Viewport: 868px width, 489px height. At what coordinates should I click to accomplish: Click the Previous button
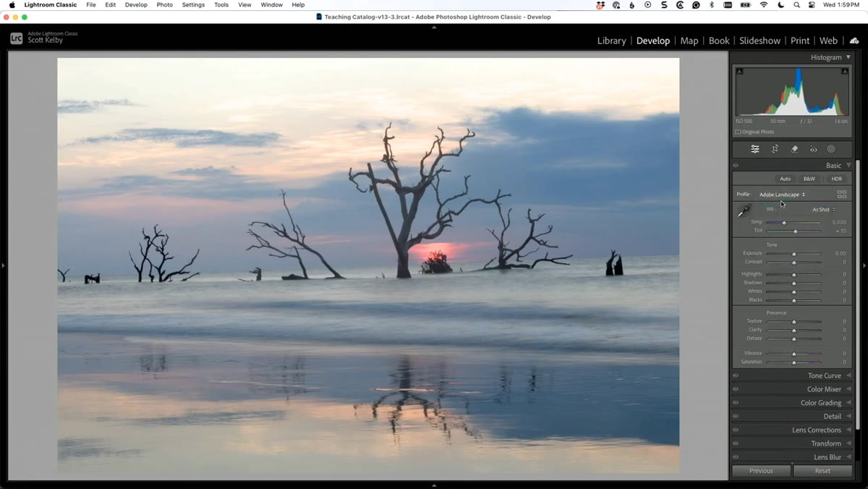[761, 471]
